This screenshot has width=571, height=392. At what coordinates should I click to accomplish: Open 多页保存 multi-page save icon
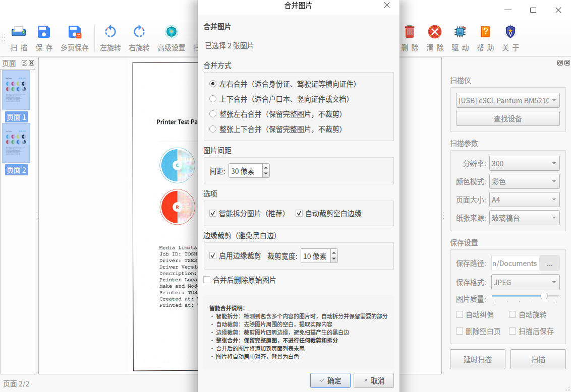(75, 32)
